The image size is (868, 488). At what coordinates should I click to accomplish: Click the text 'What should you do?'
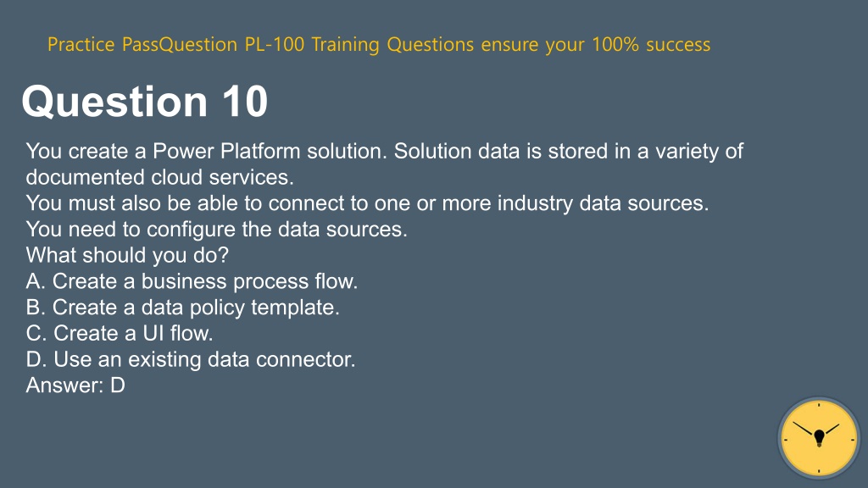click(x=127, y=255)
